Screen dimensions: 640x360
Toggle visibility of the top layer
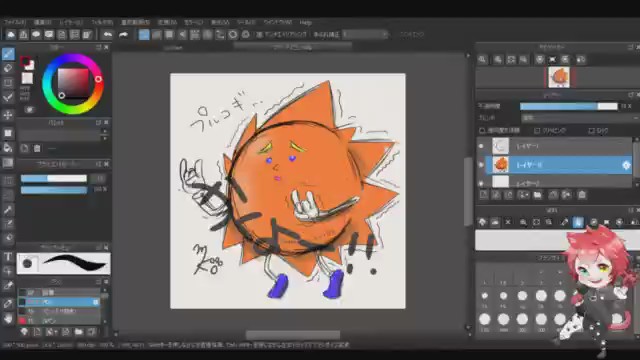481,146
